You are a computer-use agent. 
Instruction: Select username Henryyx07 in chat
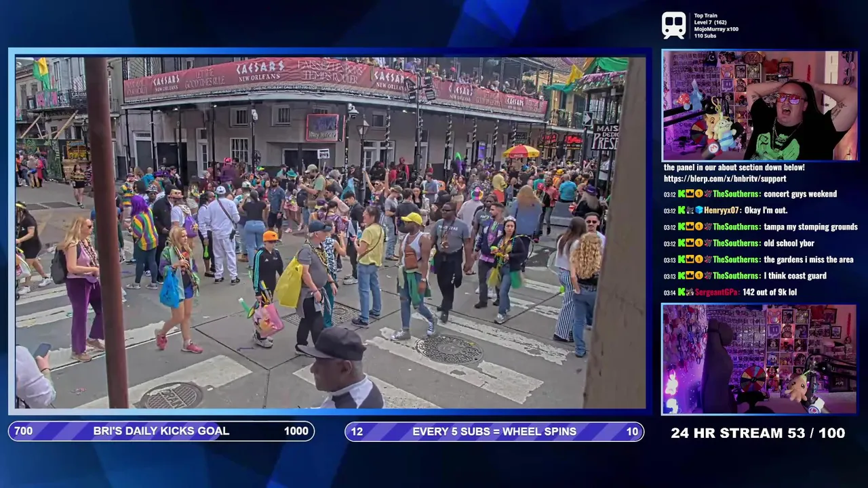click(722, 210)
